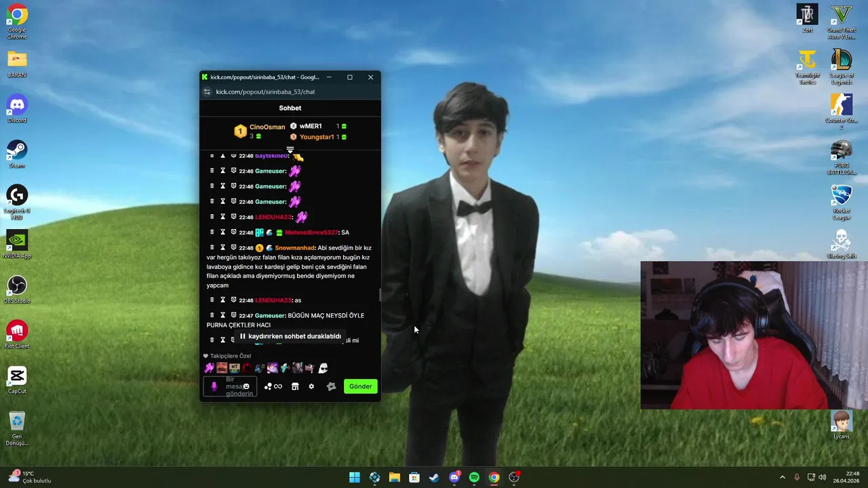Click the microphone icon in chat input
This screenshot has width=868, height=488.
coord(214,386)
